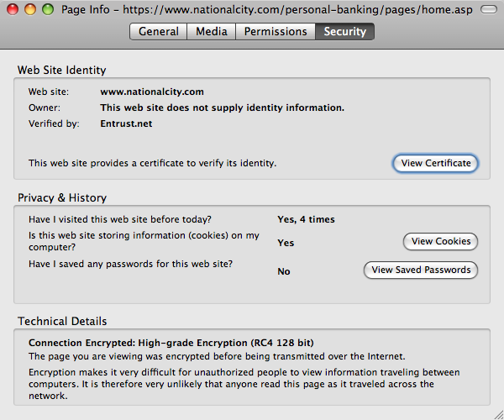
Task: Open View Saved Passwords
Action: click(x=421, y=270)
